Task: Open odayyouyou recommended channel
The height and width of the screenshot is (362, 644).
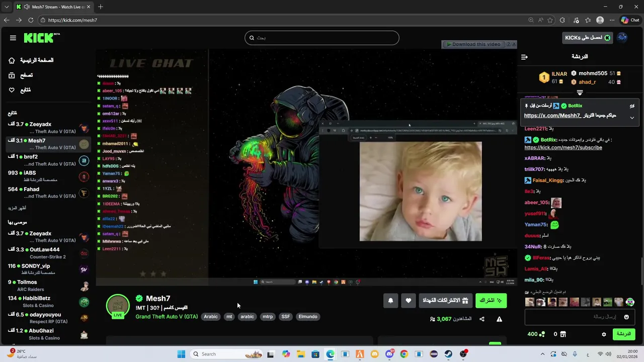Action: [x=48, y=318]
